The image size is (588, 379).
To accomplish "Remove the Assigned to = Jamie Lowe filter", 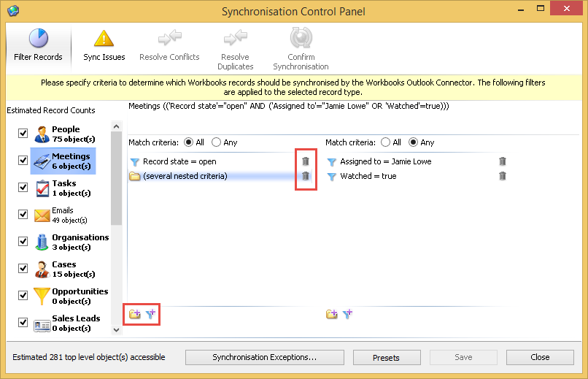I will [x=503, y=161].
